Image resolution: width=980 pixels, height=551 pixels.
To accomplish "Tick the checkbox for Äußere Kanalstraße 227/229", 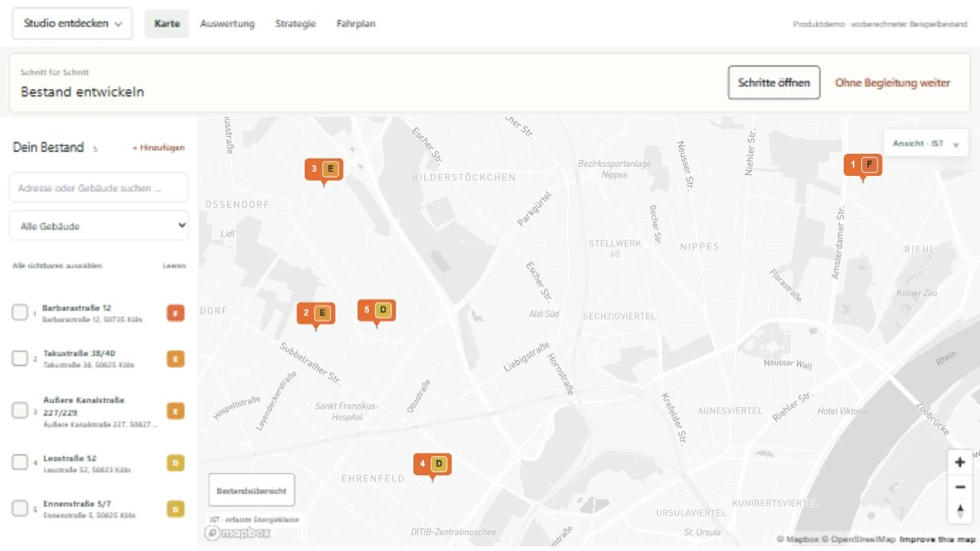I will pyautogui.click(x=20, y=411).
